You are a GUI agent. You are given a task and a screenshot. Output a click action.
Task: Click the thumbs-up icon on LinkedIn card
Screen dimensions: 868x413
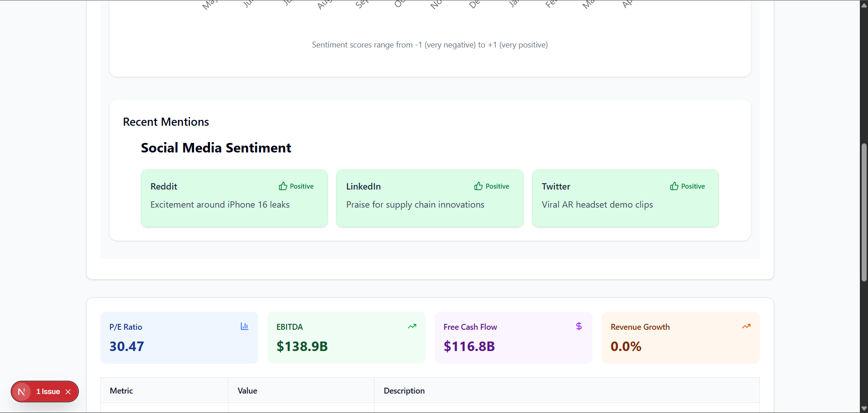click(479, 186)
